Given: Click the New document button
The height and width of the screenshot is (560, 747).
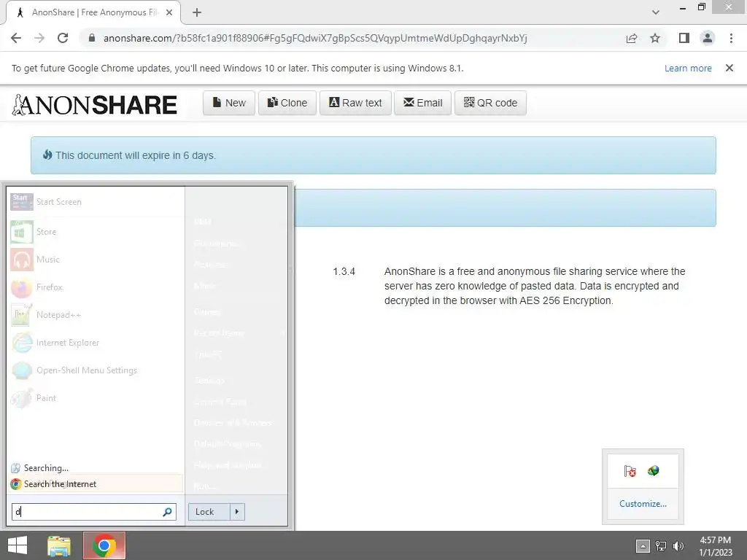Looking at the screenshot, I should [229, 103].
